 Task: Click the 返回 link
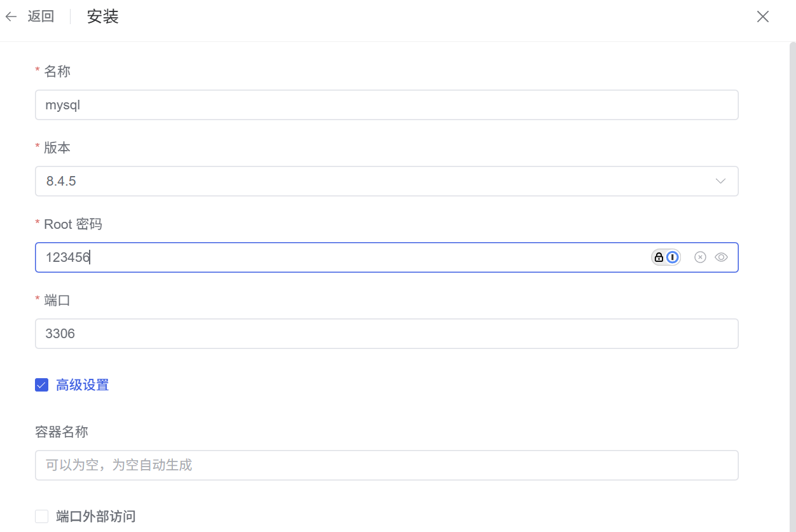pyautogui.click(x=41, y=17)
